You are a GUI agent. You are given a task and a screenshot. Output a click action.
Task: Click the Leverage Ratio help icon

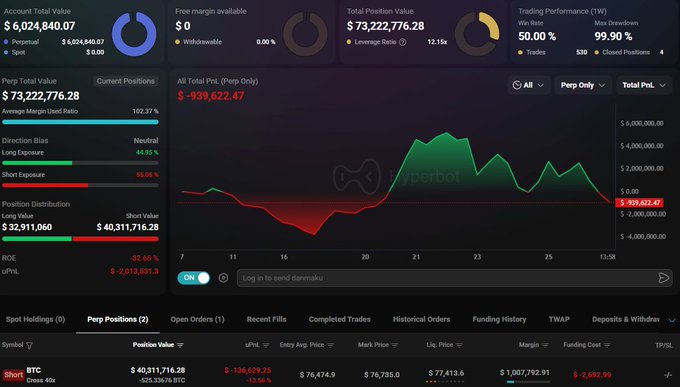[x=402, y=42]
